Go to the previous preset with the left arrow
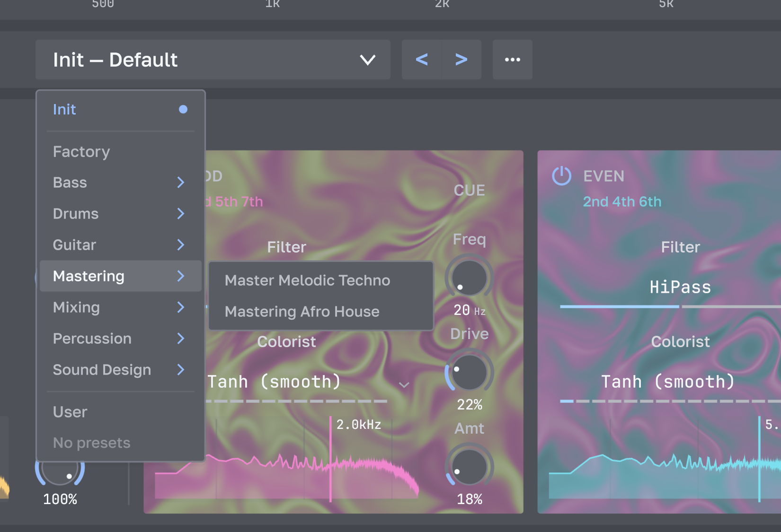The image size is (781, 532). click(x=421, y=60)
